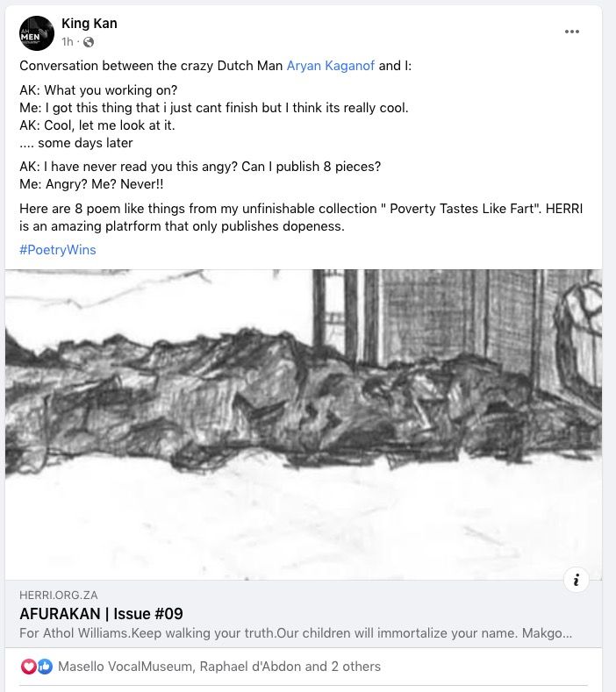
Task: Open the AFURAKAN | Issue #09 article title
Action: tap(101, 614)
